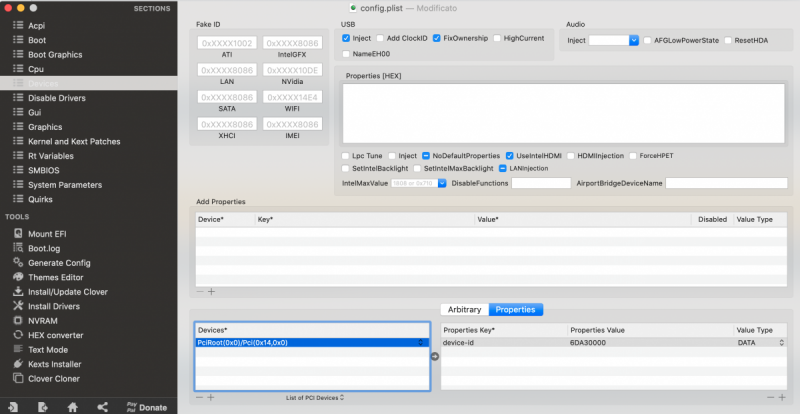Uncheck the USB FixOwnership checkbox
Viewport: 800px width, 414px height.
(437, 38)
